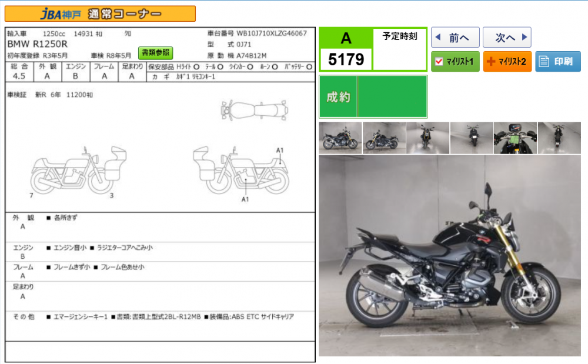Click the バッテリー safety part indicator
The image size is (588, 364).
coord(299,66)
